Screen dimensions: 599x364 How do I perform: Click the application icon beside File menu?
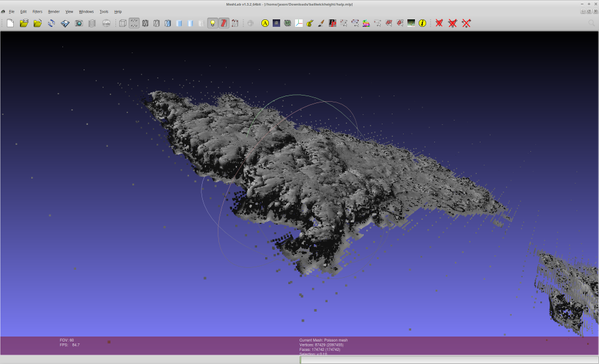3,12
